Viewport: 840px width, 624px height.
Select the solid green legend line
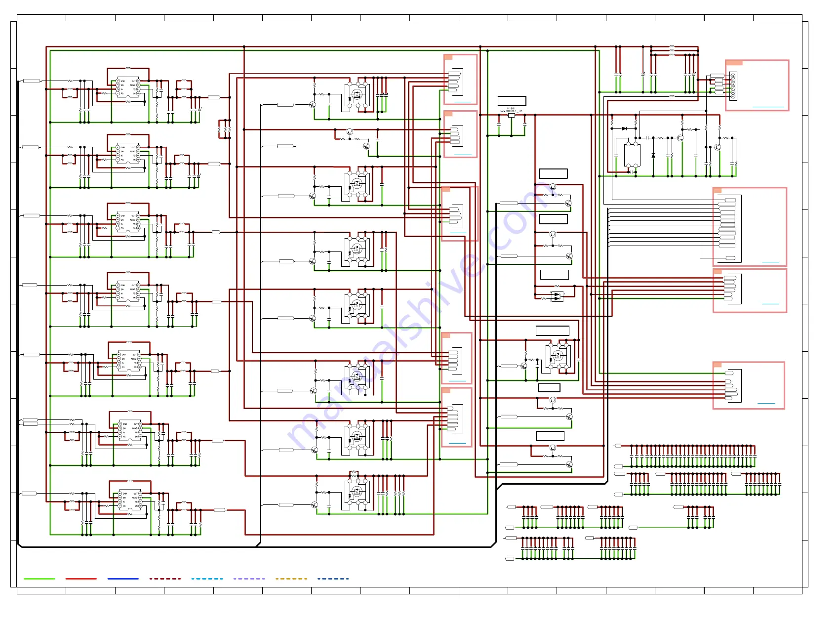click(40, 579)
